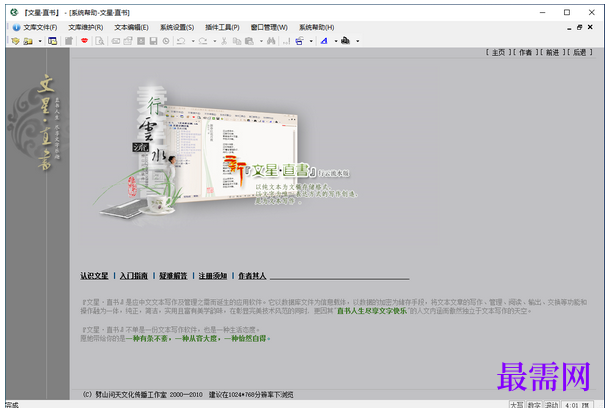Expand the blue triangle icon dropdown arrow
The height and width of the screenshot is (408, 609).
click(336, 41)
